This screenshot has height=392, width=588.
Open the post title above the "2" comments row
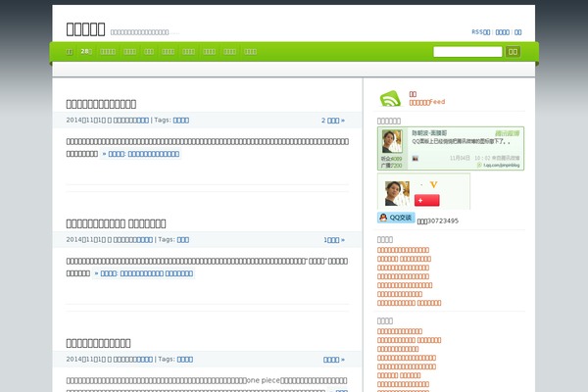coord(101,104)
